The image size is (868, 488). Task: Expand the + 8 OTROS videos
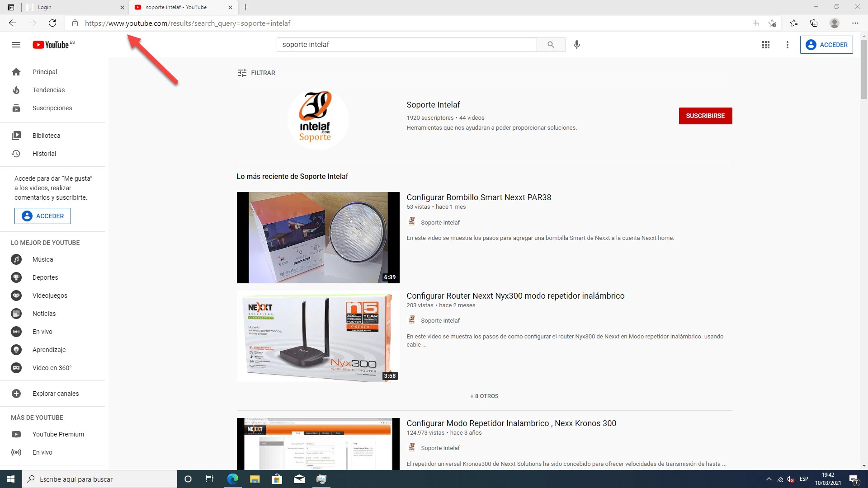point(484,396)
